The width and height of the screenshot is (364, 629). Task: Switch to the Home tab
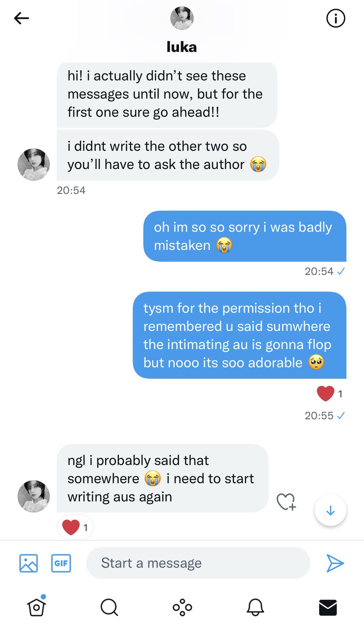[36, 607]
